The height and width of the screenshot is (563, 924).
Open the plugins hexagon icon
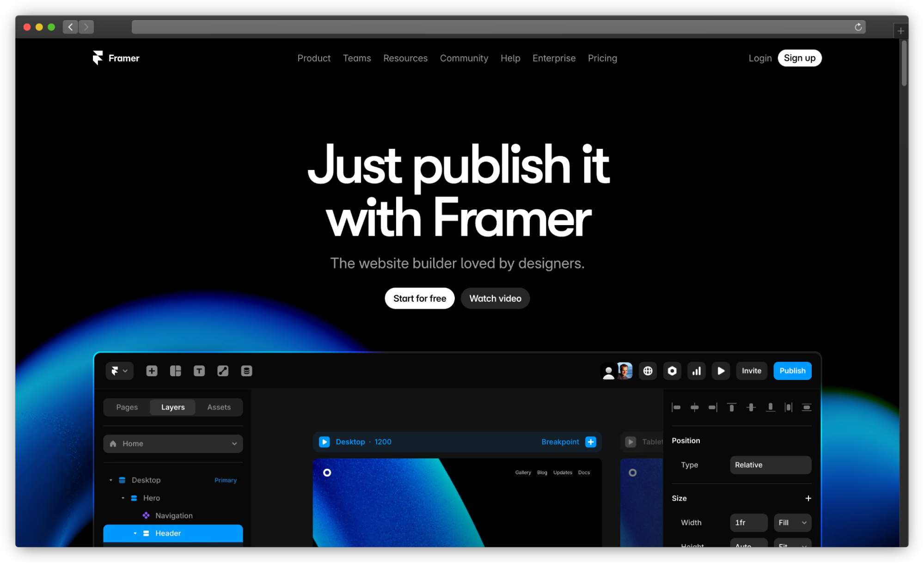coord(672,371)
